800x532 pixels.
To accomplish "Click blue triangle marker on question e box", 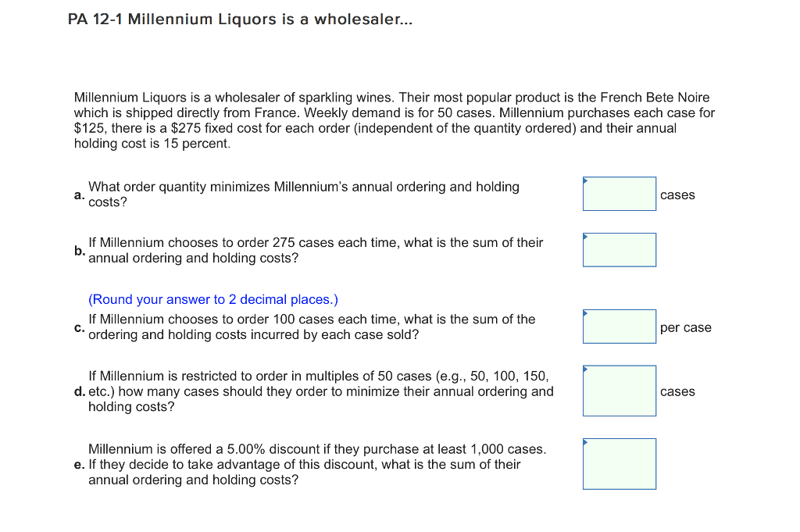I will (586, 442).
